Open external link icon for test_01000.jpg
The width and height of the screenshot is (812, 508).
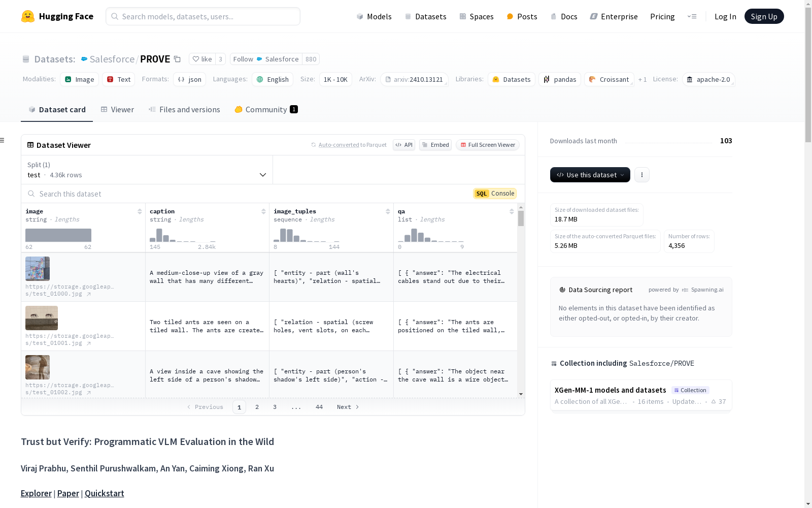tap(89, 294)
